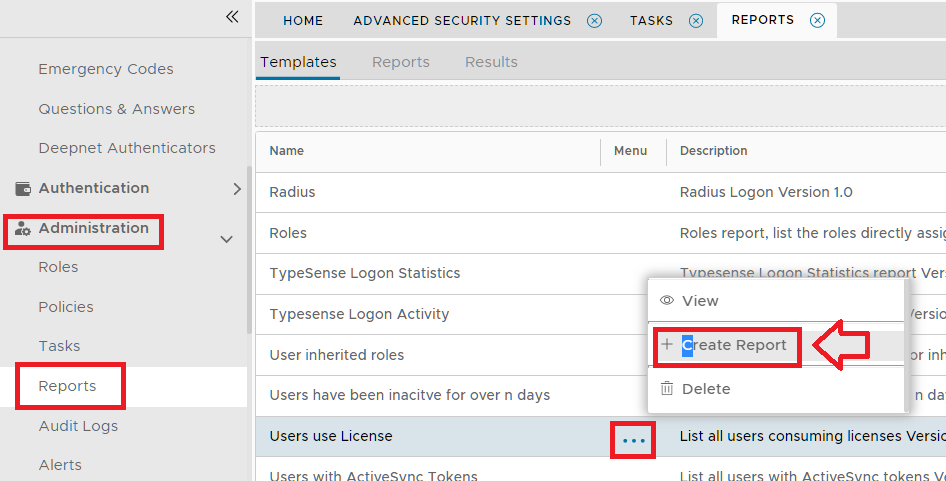This screenshot has height=481, width=946.
Task: Select Create Report from the context menu
Action: (x=734, y=345)
